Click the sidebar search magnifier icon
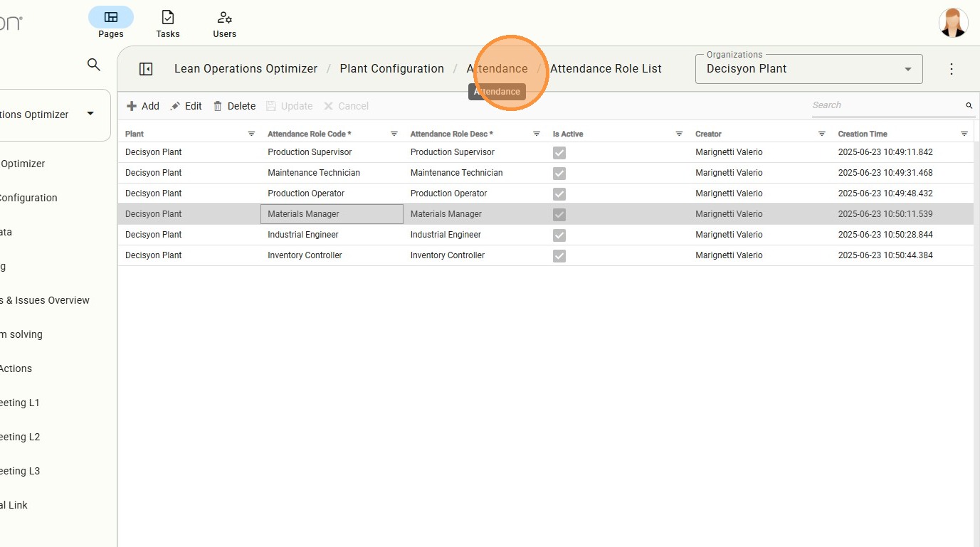Image resolution: width=980 pixels, height=547 pixels. (94, 65)
